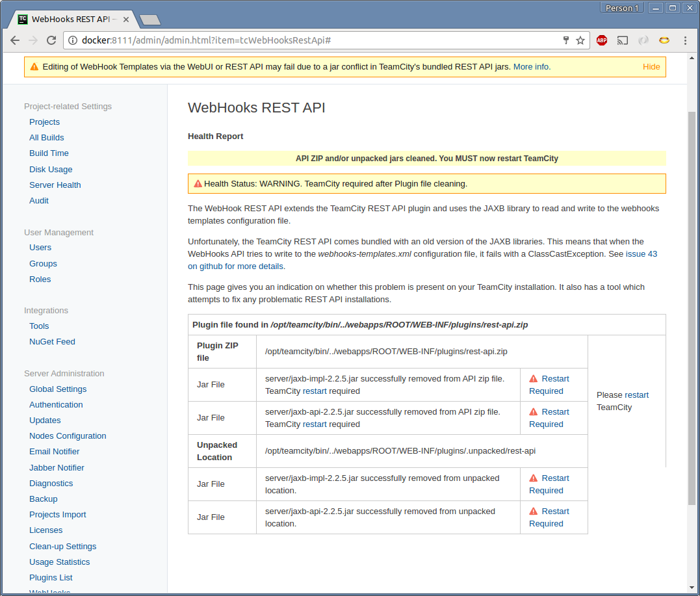Open Clean-up Settings page

pos(62,546)
